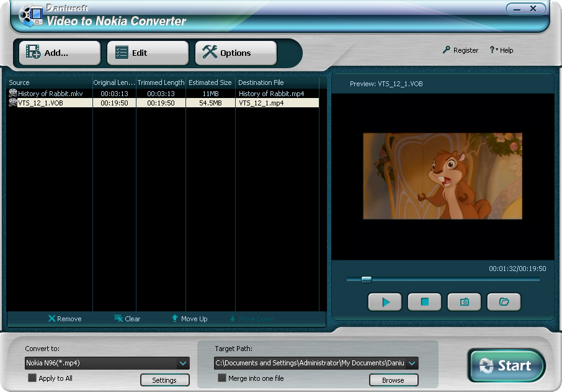Minimize the converter window
The image size is (562, 392).
tap(517, 9)
